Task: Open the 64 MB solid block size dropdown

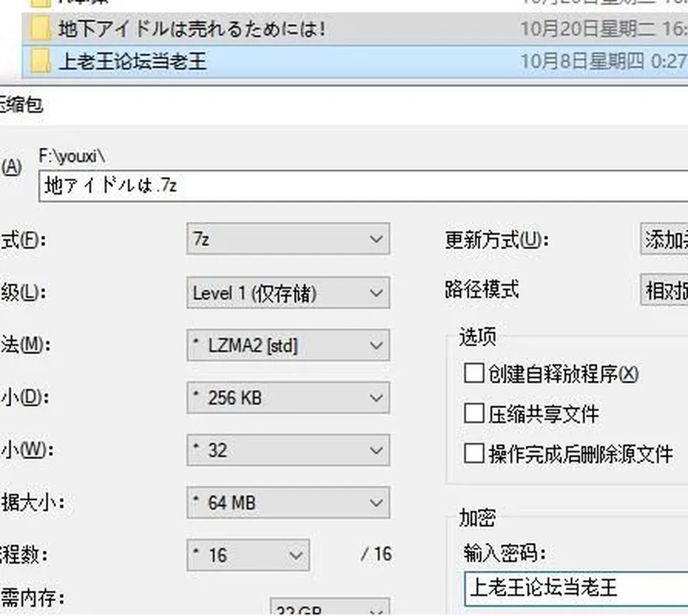Action: (288, 503)
